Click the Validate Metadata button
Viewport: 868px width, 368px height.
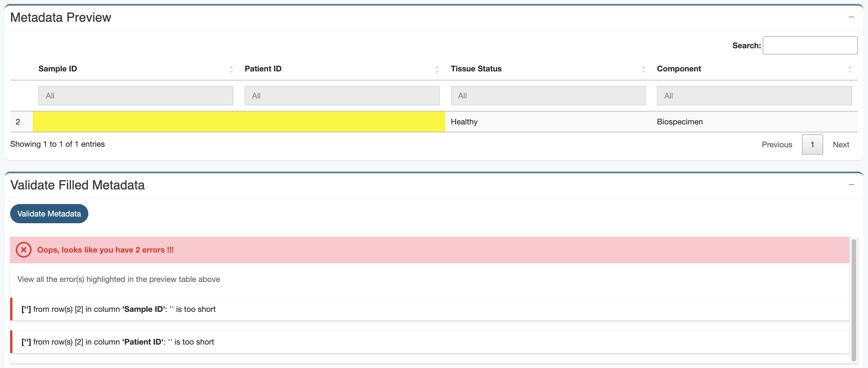click(x=49, y=214)
